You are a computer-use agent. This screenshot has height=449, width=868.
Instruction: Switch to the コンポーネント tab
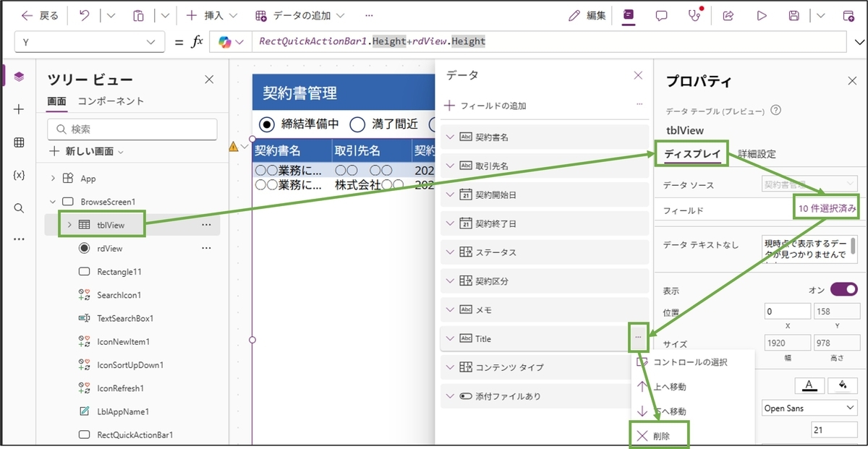click(x=111, y=101)
